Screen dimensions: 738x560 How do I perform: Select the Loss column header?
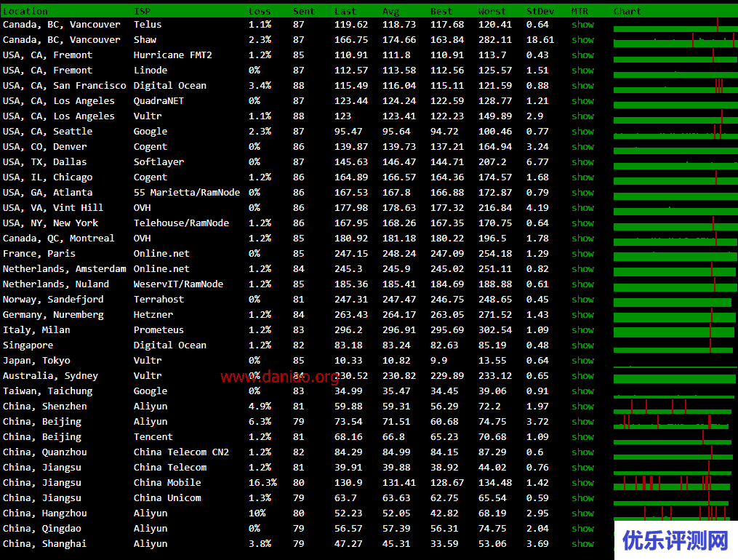tap(260, 12)
